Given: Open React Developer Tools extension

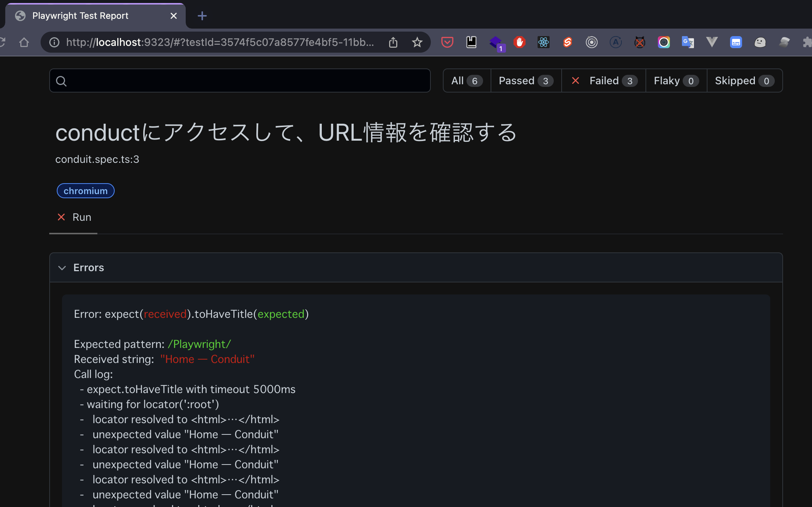Looking at the screenshot, I should click(544, 42).
